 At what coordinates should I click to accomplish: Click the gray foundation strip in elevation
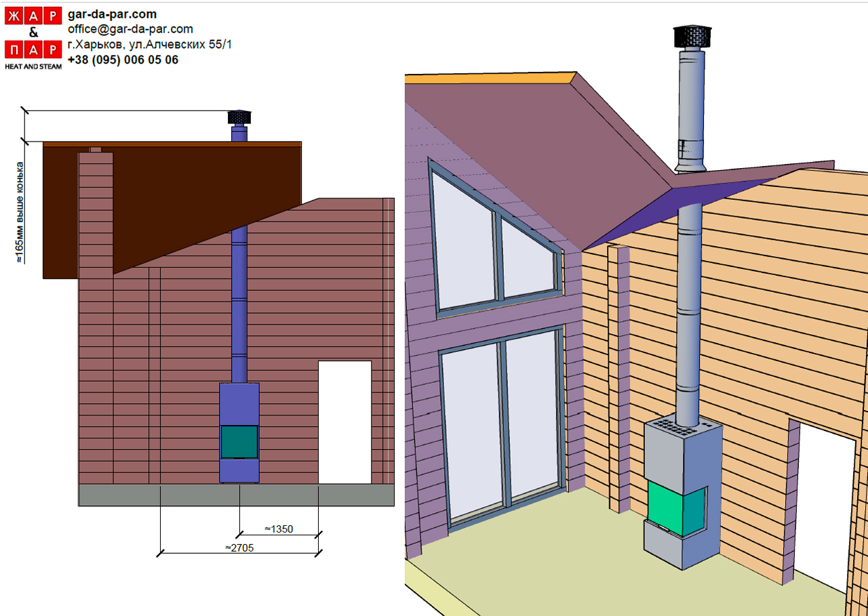[x=236, y=495]
